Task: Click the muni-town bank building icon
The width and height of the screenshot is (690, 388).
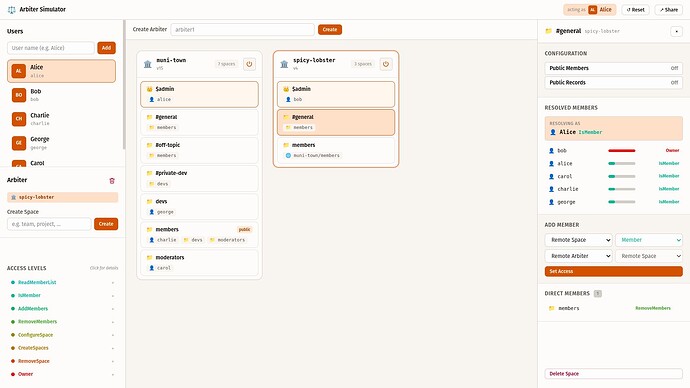Action: tap(148, 64)
